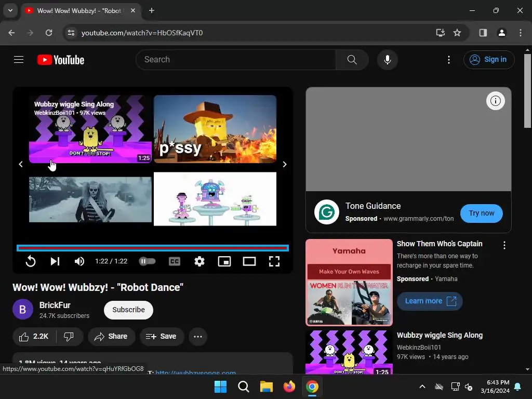Open the BrickFur channel avatar
Screen dimensions: 532x399
point(23,310)
